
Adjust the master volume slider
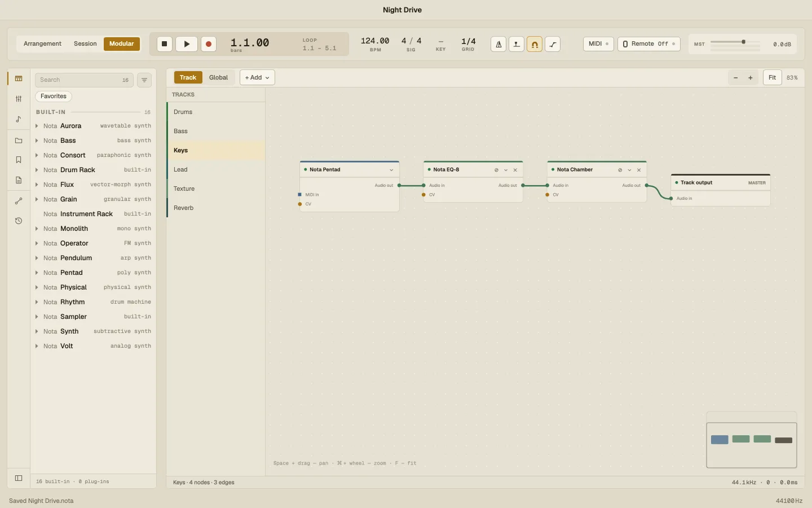pyautogui.click(x=735, y=42)
